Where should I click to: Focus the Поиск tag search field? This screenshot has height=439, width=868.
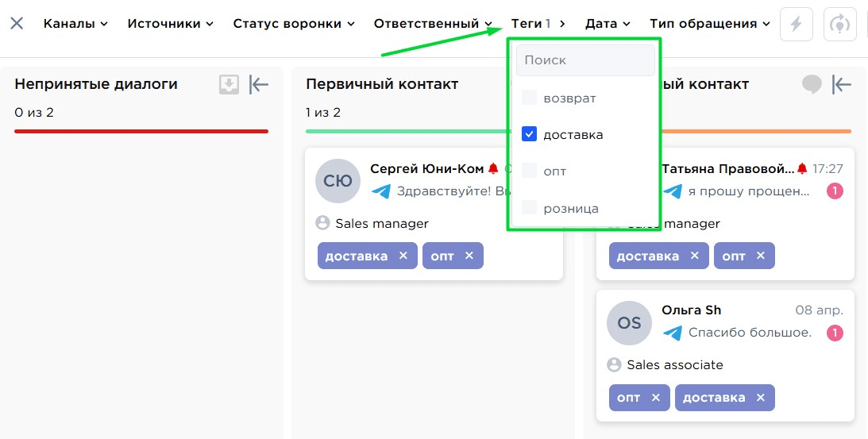(x=585, y=60)
